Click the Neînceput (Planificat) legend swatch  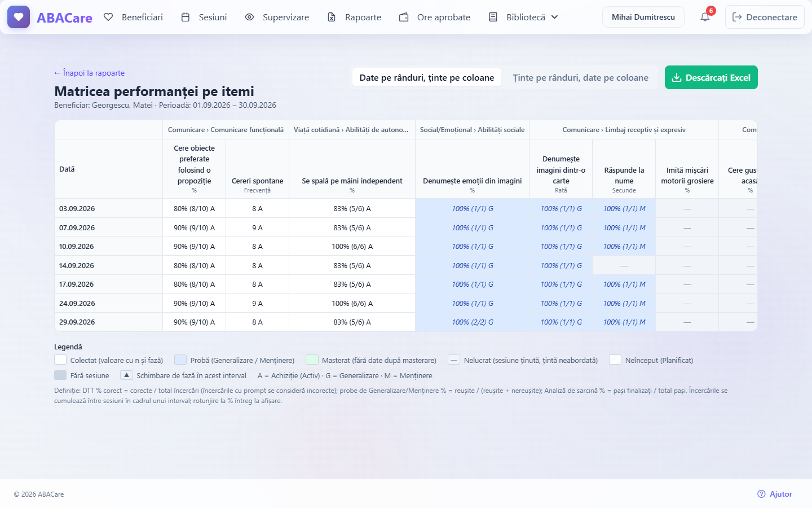pyautogui.click(x=615, y=360)
